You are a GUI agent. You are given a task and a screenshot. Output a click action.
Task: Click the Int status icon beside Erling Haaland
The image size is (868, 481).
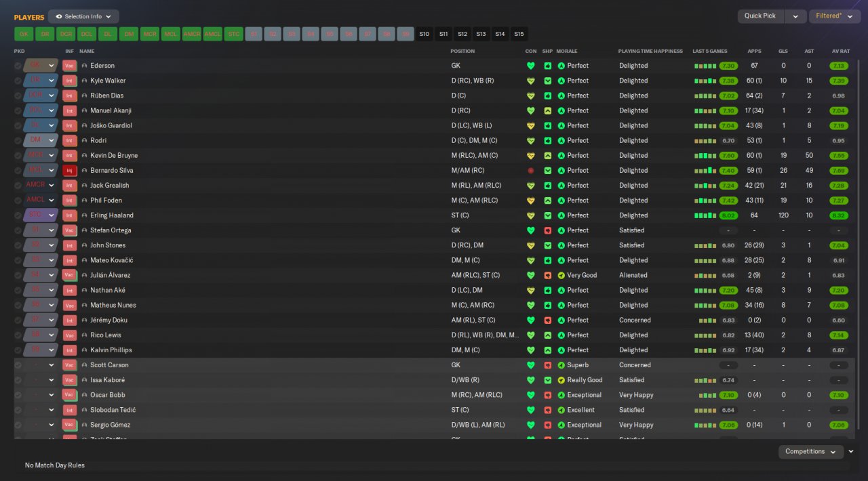coord(69,215)
